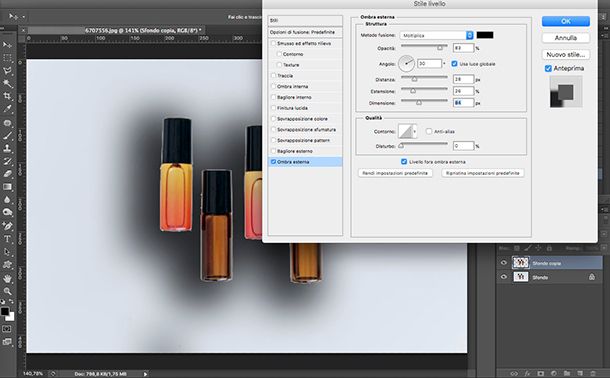
Task: Enable Finitura lucida checkbox
Action: point(273,108)
